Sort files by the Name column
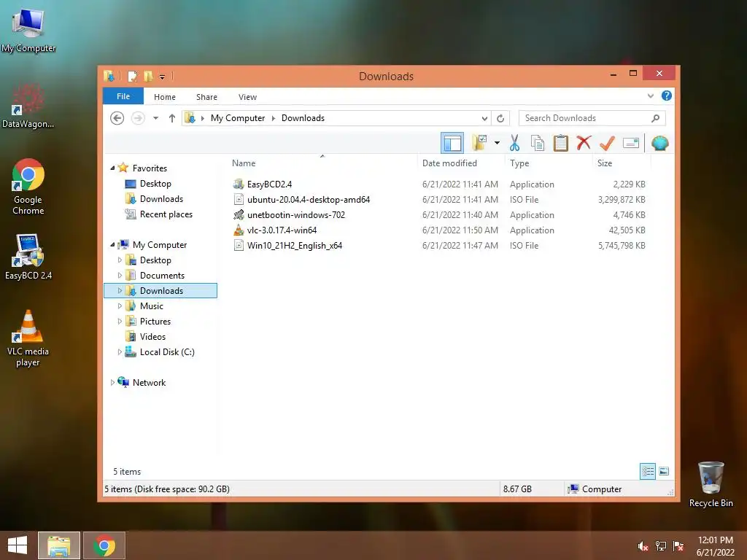Screen dimensions: 747x560 coord(244,163)
